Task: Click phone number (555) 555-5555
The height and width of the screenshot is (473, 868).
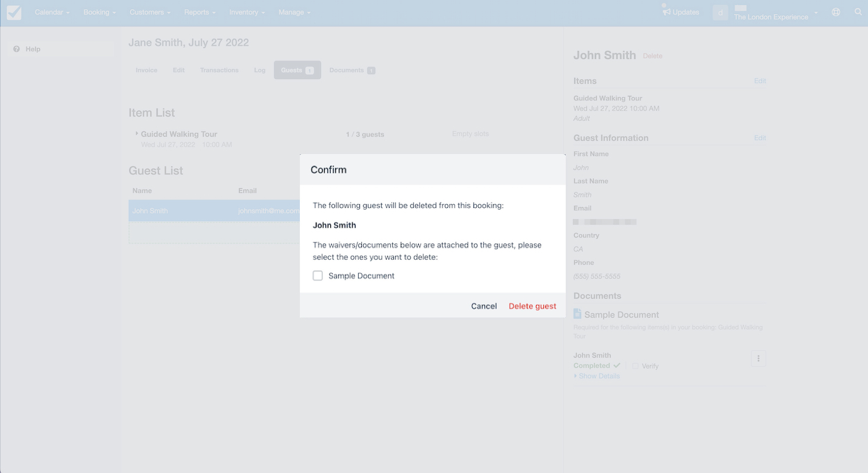Action: (x=597, y=276)
